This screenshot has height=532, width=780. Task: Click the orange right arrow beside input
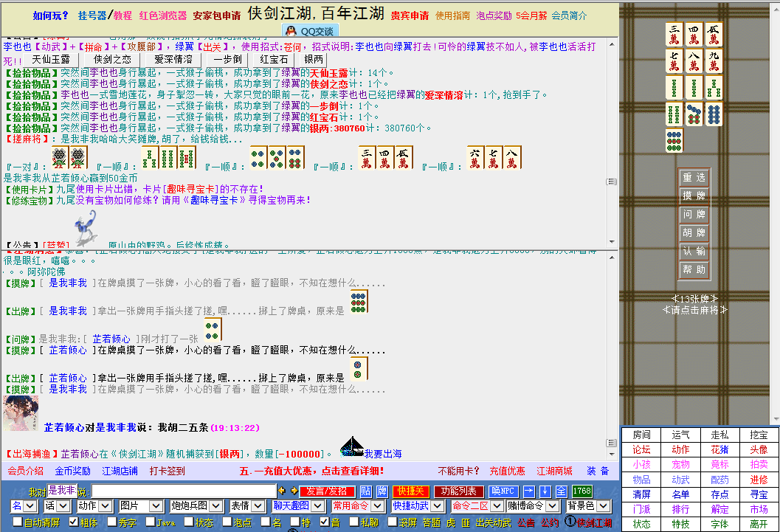(294, 491)
